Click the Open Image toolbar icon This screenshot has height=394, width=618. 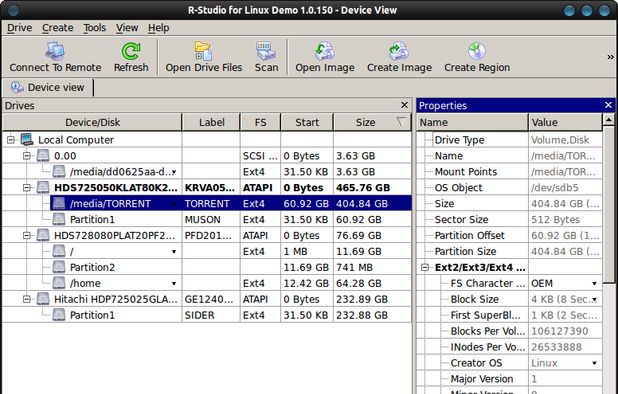(x=325, y=51)
